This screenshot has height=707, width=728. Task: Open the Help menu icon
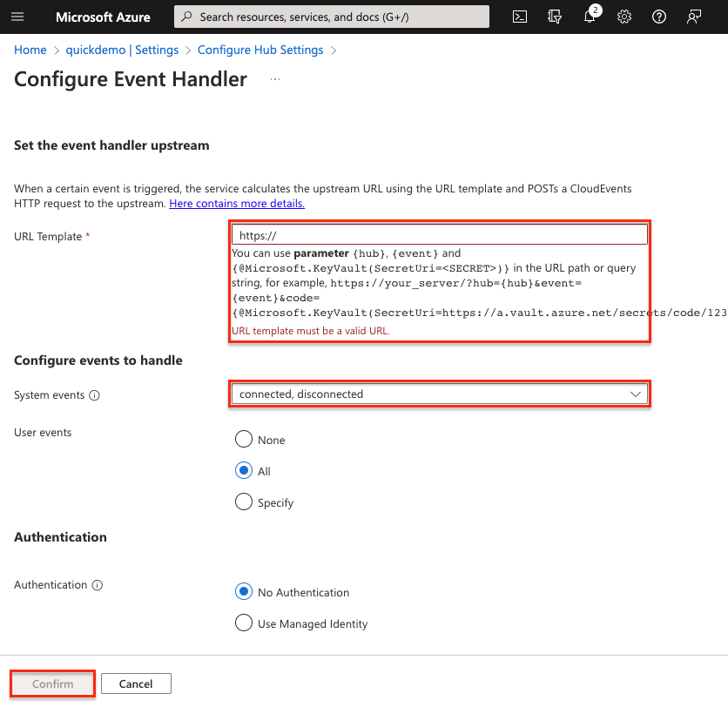click(659, 17)
